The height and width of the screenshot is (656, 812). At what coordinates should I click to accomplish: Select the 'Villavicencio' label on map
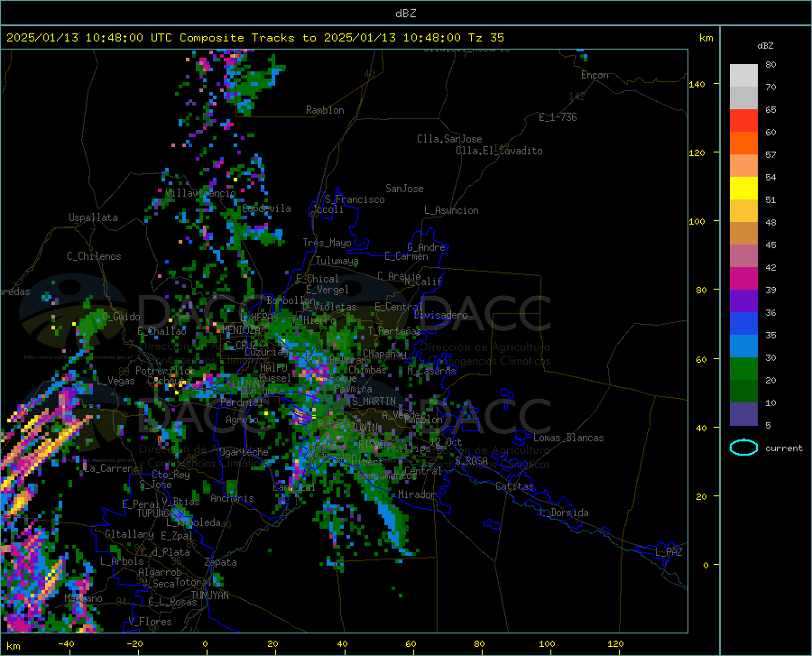pyautogui.click(x=200, y=193)
